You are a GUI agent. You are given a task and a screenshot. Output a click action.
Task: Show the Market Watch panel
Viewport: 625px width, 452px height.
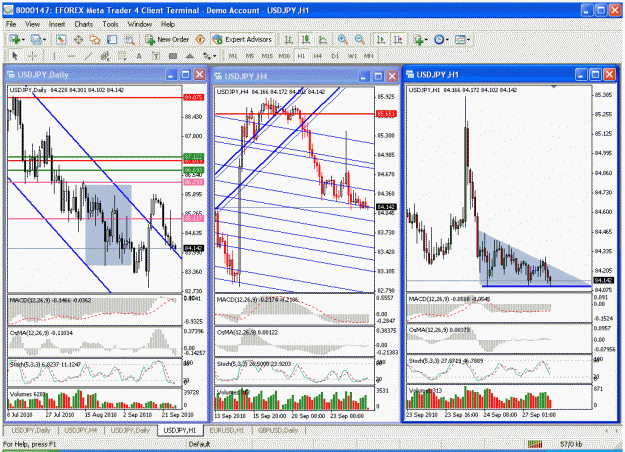click(x=61, y=39)
